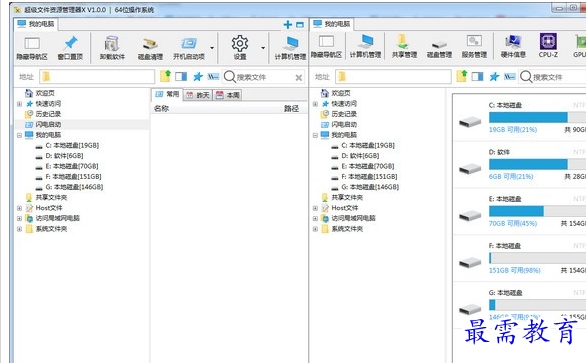The image size is (586, 363).
Task: Click blue star favorite icon in right pane
Action: coord(494,77)
